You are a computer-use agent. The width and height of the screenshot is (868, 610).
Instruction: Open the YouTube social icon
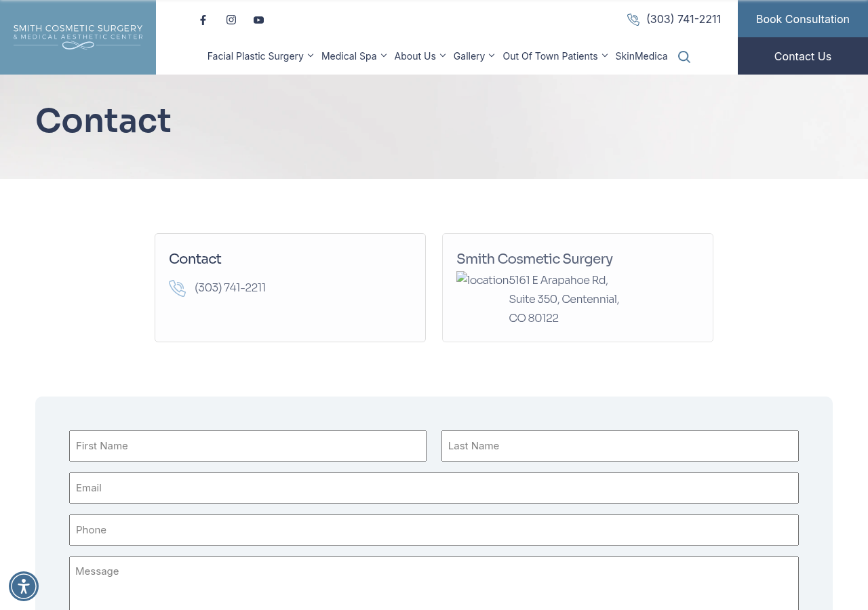(258, 20)
